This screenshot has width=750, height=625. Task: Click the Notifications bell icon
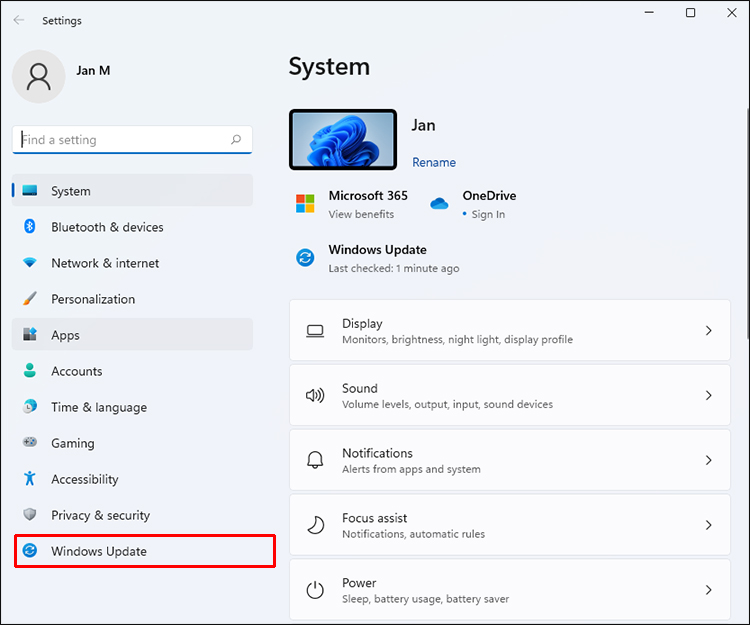[315, 460]
